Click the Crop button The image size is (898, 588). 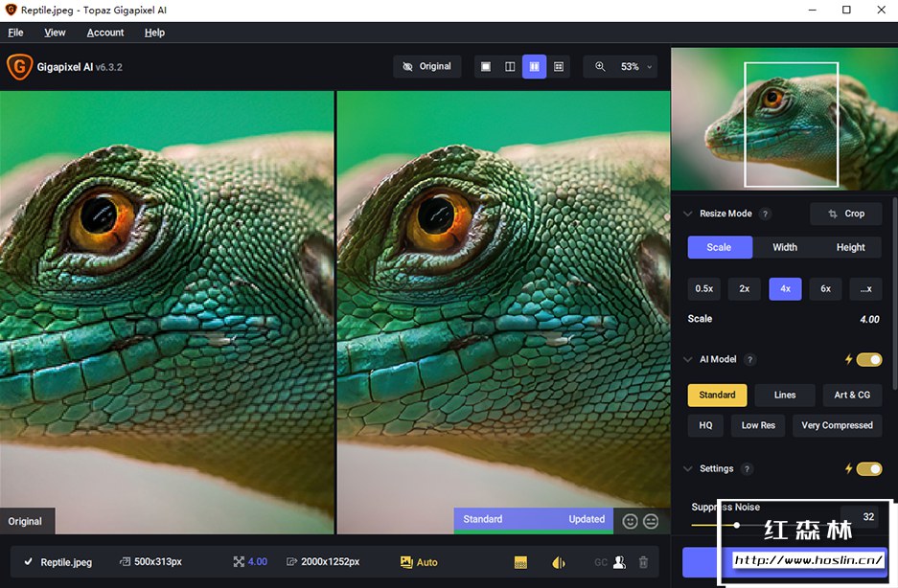pyautogui.click(x=846, y=214)
